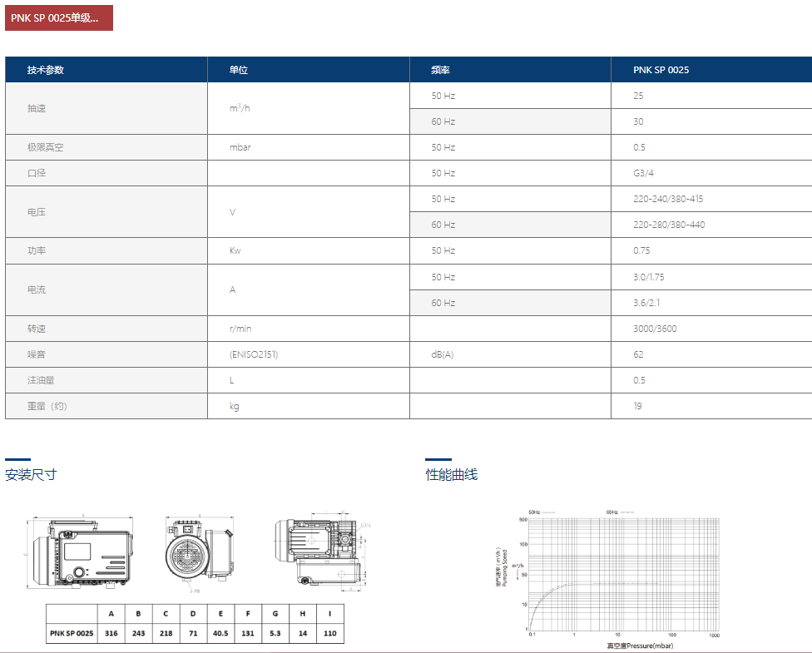Click the 噪音 row label
Viewport: 812px width, 653px height.
tap(37, 354)
